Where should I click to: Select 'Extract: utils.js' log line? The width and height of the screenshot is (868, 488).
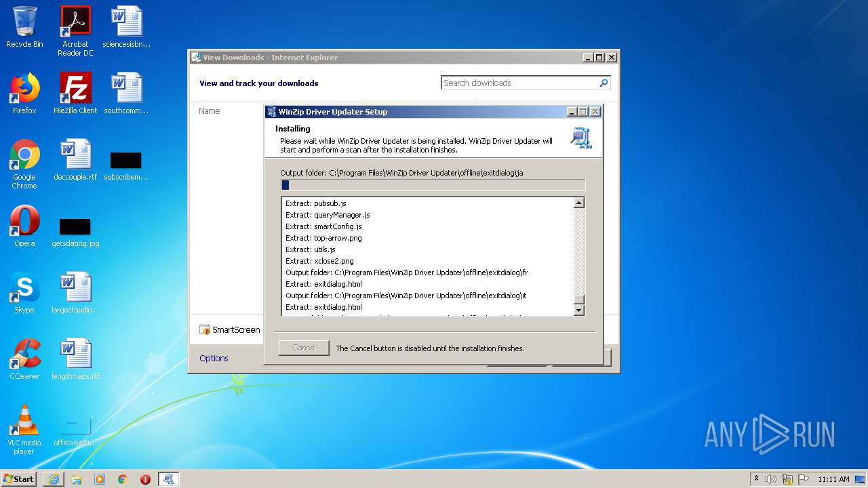[311, 249]
